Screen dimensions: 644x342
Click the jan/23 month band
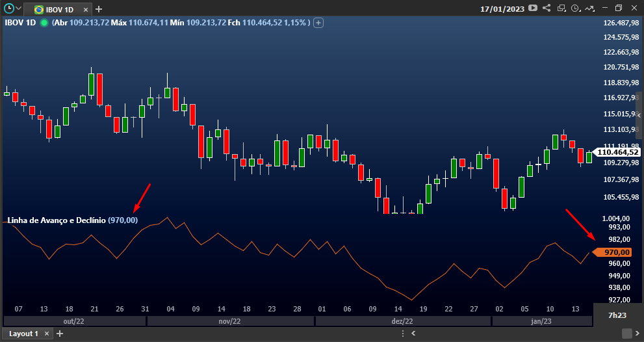pyautogui.click(x=542, y=321)
